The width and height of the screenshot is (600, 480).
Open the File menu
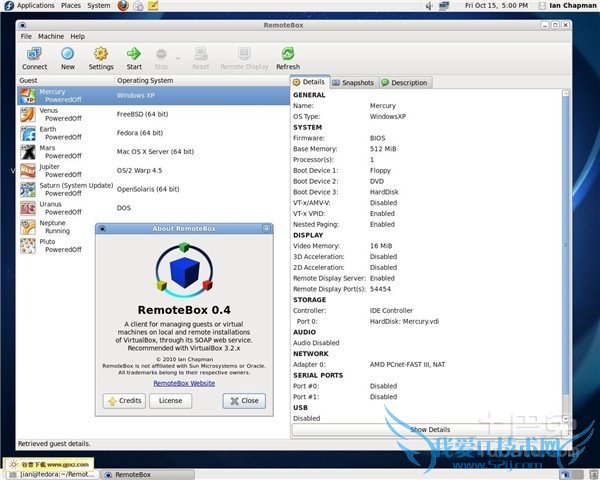pyautogui.click(x=26, y=36)
